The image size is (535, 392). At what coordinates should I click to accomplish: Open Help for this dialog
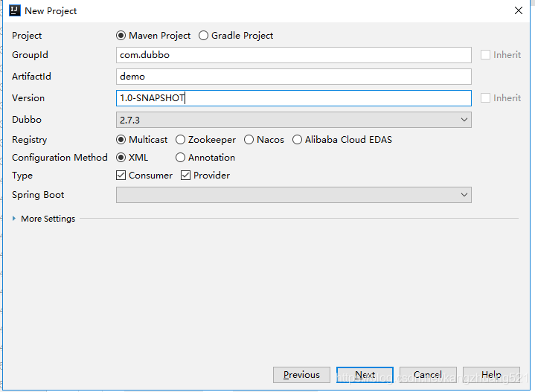pyautogui.click(x=491, y=375)
